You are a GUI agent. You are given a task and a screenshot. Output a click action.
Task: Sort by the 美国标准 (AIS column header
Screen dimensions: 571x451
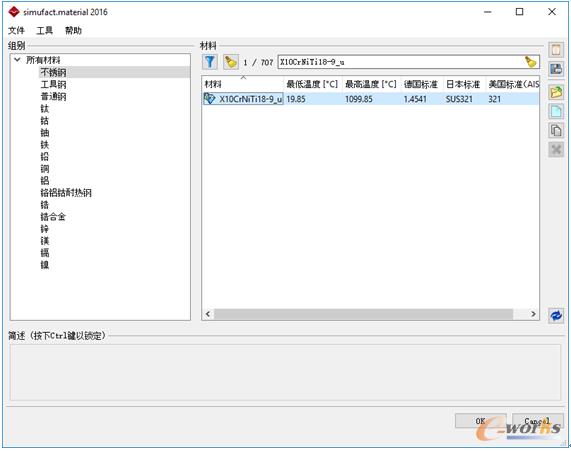(512, 85)
